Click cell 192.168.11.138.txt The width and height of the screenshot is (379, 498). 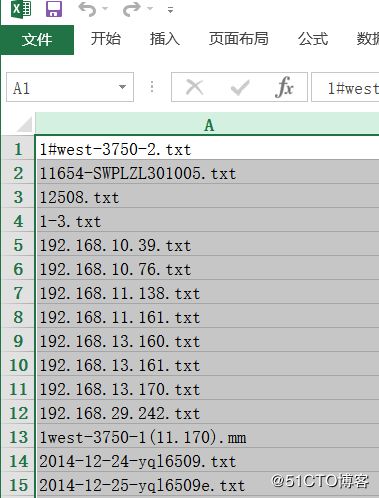point(207,293)
